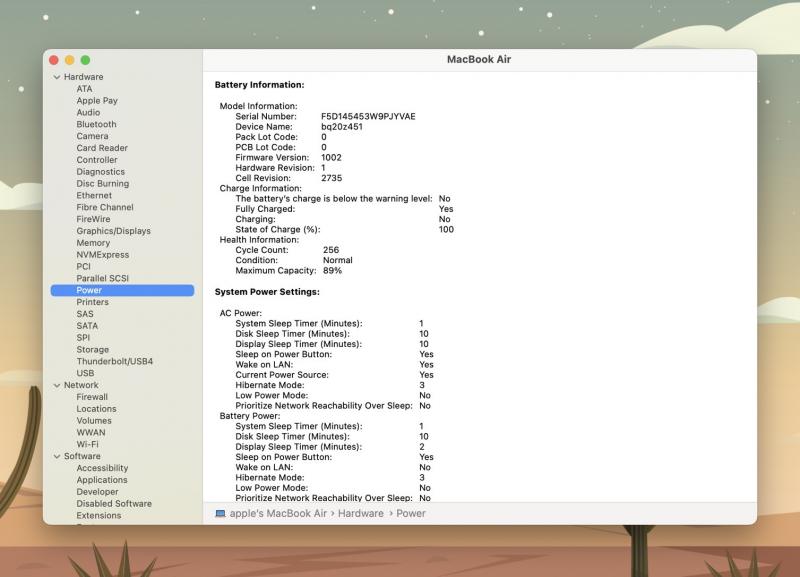
Task: Click the Cell Revision value 2735
Action: coord(332,178)
